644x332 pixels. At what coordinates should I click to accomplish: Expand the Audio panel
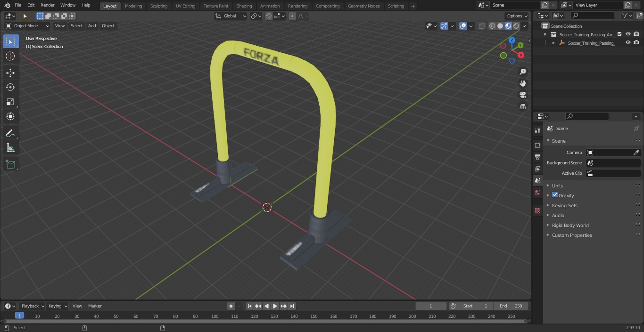[x=558, y=215]
